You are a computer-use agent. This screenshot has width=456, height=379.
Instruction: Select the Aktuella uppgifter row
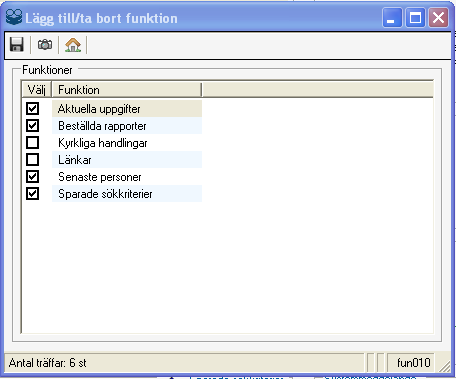tap(127, 109)
